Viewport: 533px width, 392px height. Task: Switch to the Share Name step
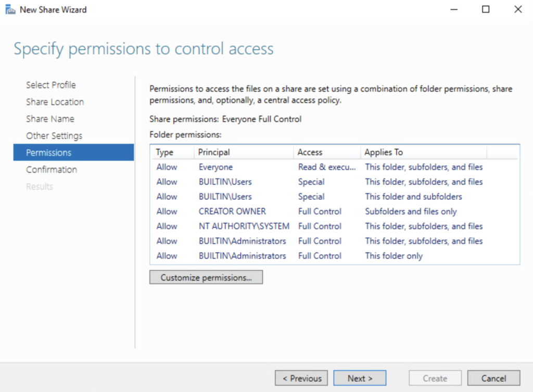(x=50, y=119)
